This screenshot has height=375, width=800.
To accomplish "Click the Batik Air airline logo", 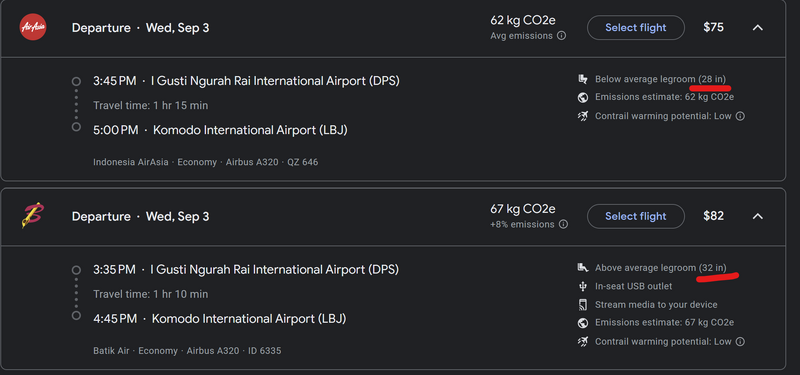I will point(33,216).
